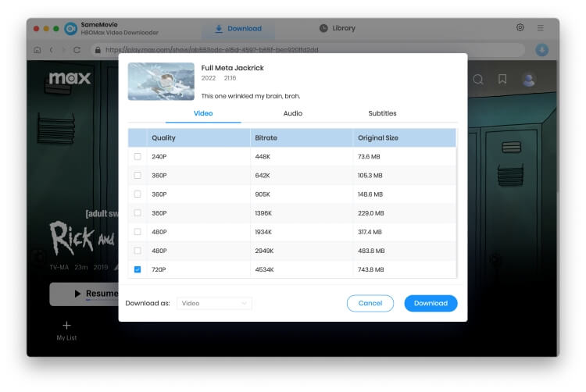Click the Resume play button

click(84, 294)
